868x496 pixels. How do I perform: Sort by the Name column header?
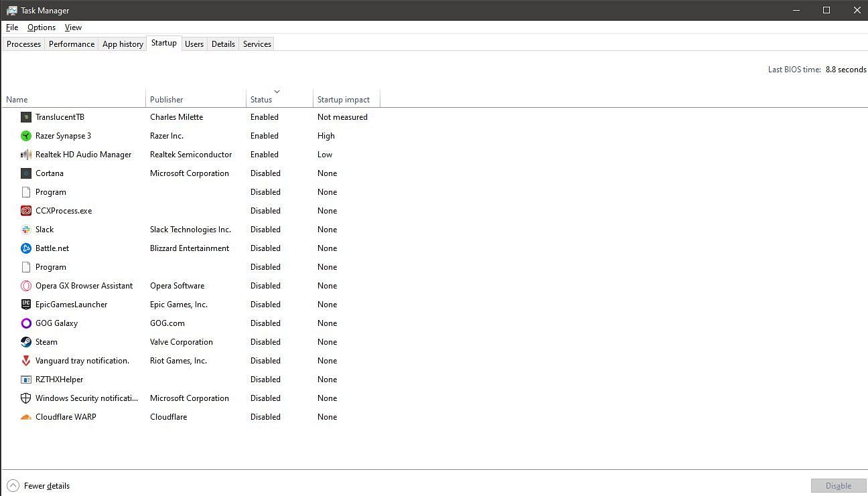tap(74, 99)
